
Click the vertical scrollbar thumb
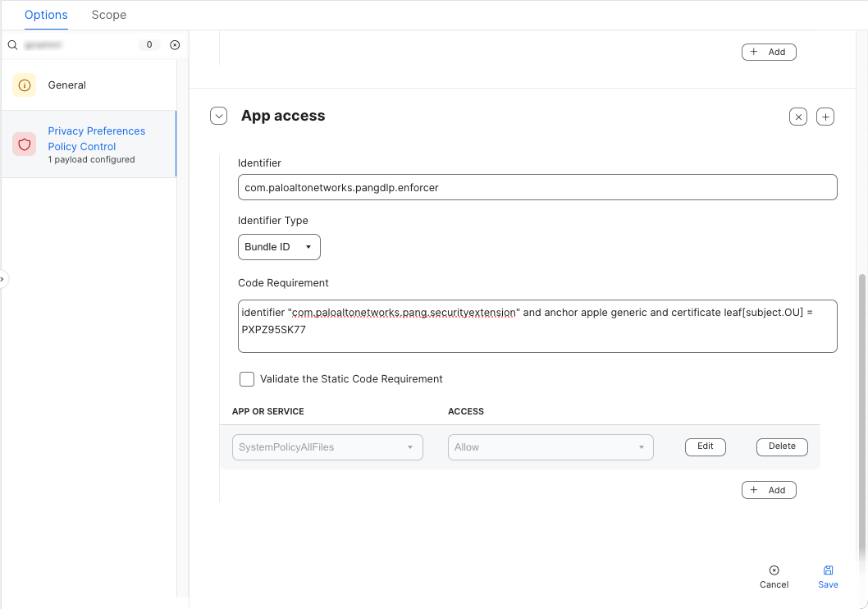pos(861,410)
